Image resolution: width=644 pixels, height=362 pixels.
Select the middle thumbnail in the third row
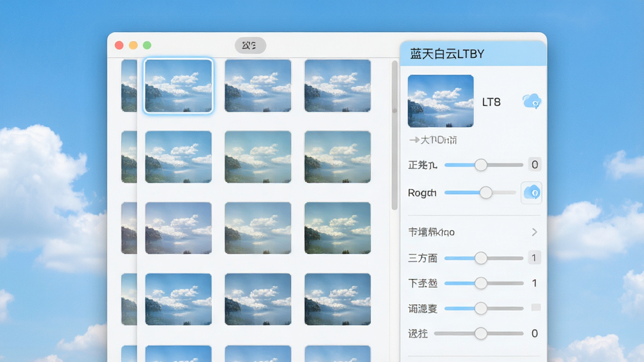(x=258, y=228)
